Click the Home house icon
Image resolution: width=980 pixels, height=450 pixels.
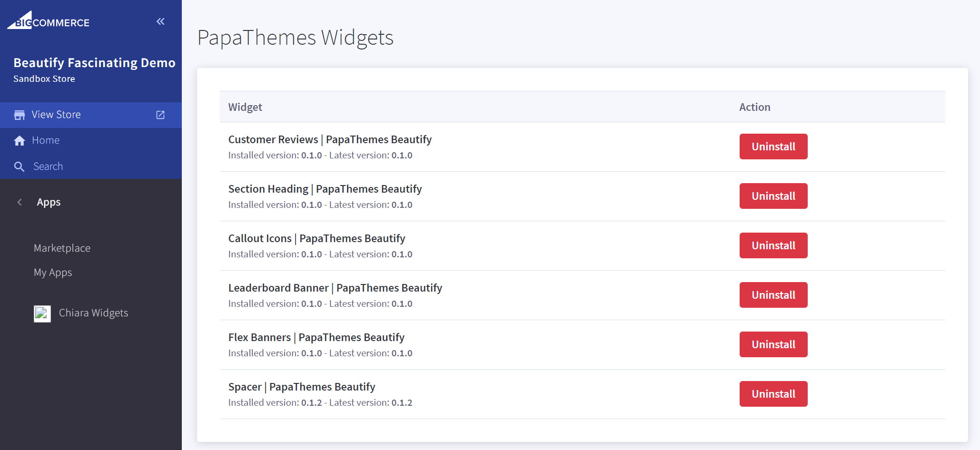[20, 141]
